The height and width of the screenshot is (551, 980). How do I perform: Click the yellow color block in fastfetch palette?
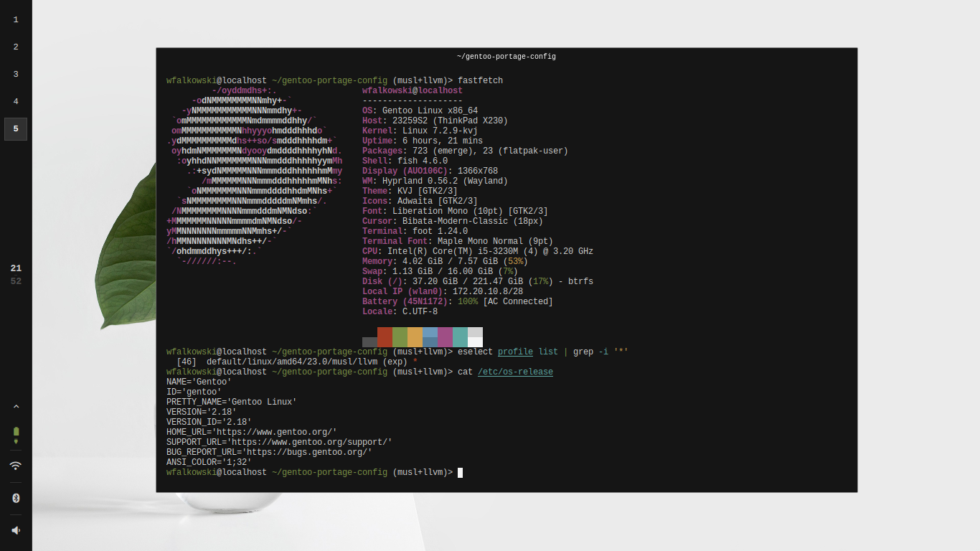pyautogui.click(x=415, y=337)
